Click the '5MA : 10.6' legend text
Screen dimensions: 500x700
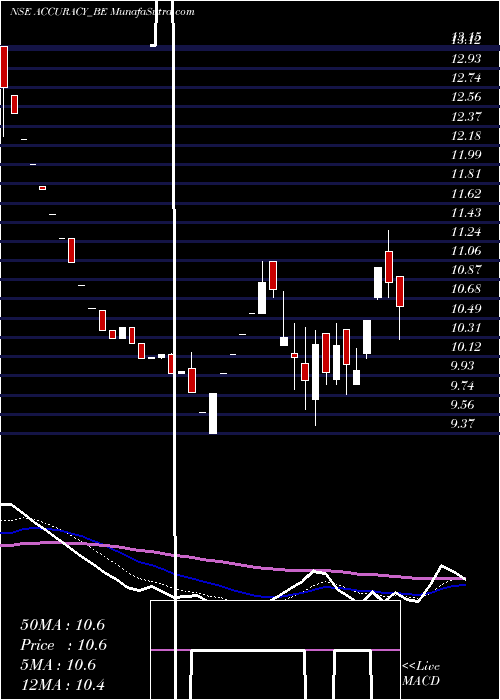click(58, 665)
